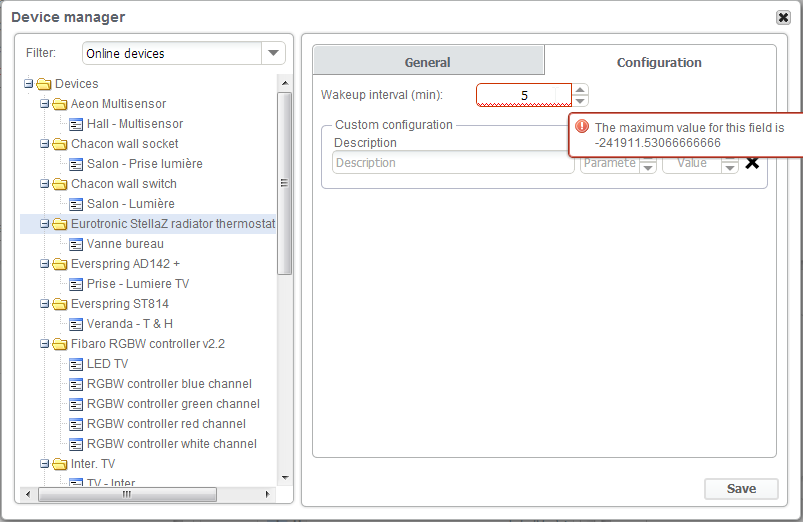Click the LED TV device icon
The height and width of the screenshot is (522, 803).
(76, 364)
